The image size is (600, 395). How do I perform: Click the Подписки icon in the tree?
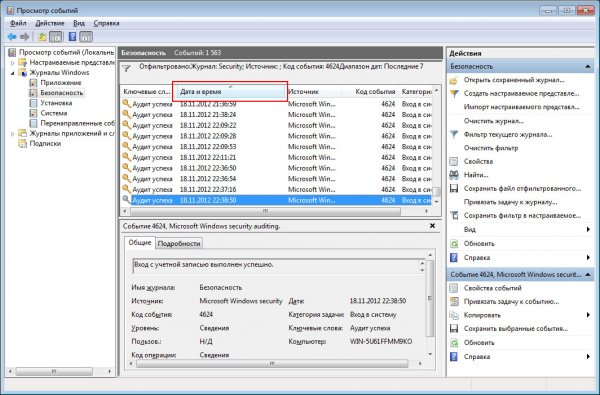click(23, 144)
